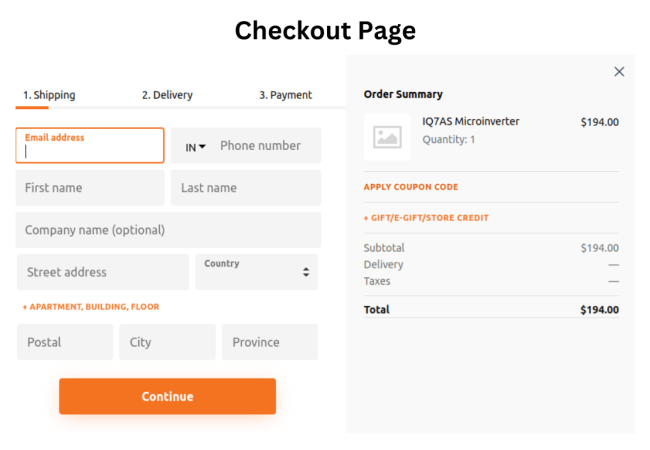Click the Phone number field
The height and width of the screenshot is (450, 650).
pos(265,146)
